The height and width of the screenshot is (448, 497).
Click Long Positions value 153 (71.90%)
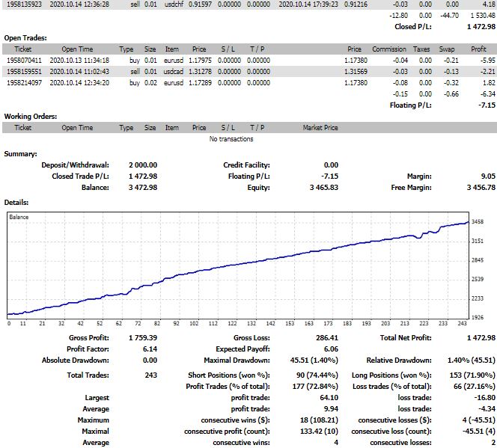[472, 375]
